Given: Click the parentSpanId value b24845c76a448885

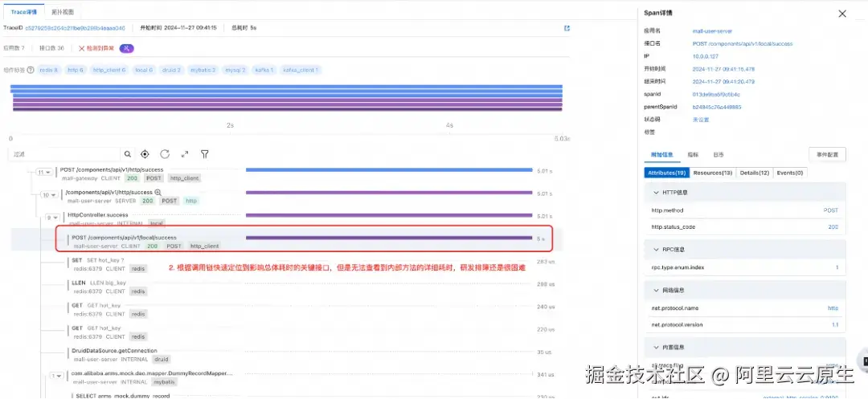Looking at the screenshot, I should [717, 108].
